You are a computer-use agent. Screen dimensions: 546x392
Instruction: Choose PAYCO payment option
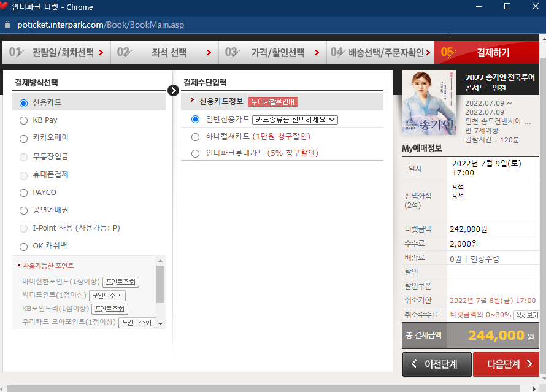pyautogui.click(x=24, y=193)
